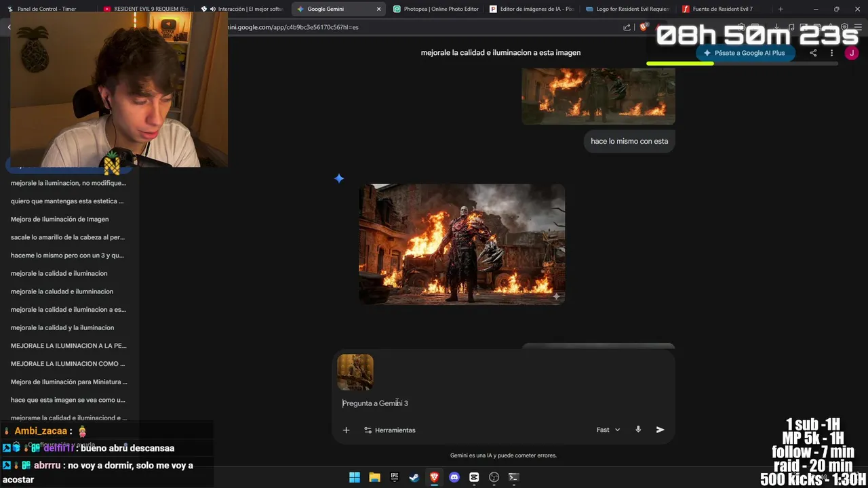Click the attached image thumbnail in prompt box

355,372
